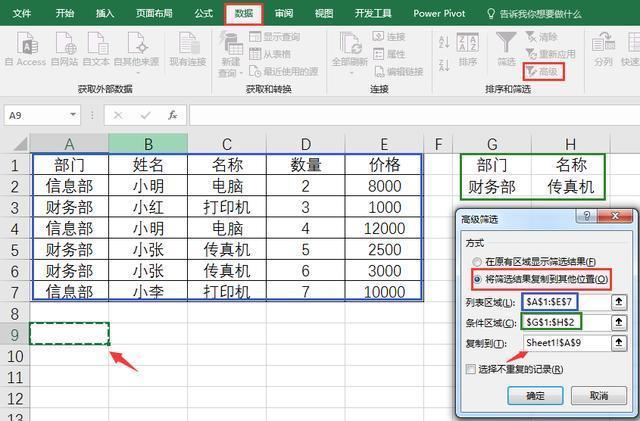
Task: Open the Refresh All (全部刷新) dropdown
Action: [350, 53]
